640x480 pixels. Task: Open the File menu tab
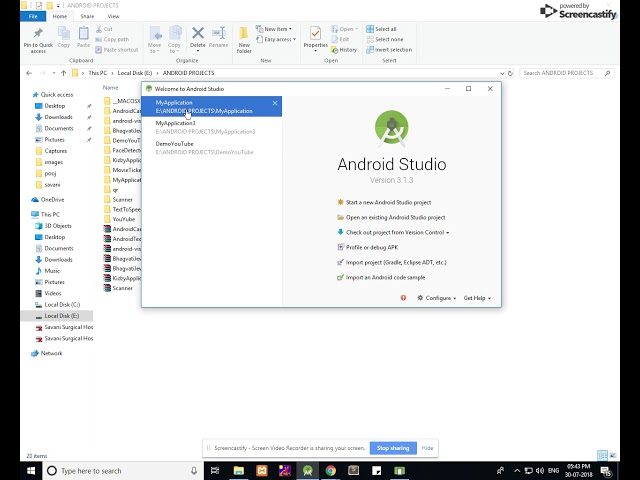(33, 16)
